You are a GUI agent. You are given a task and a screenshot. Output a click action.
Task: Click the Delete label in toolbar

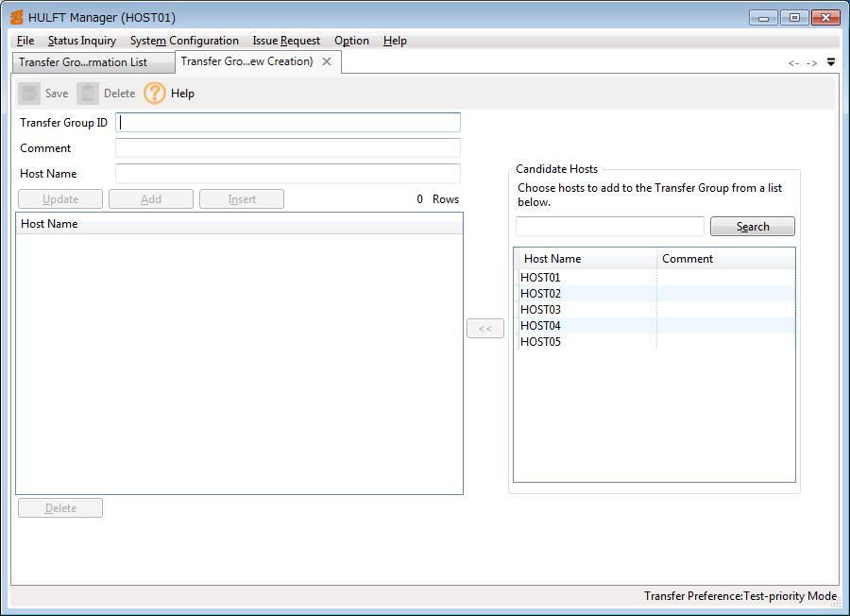(x=120, y=94)
